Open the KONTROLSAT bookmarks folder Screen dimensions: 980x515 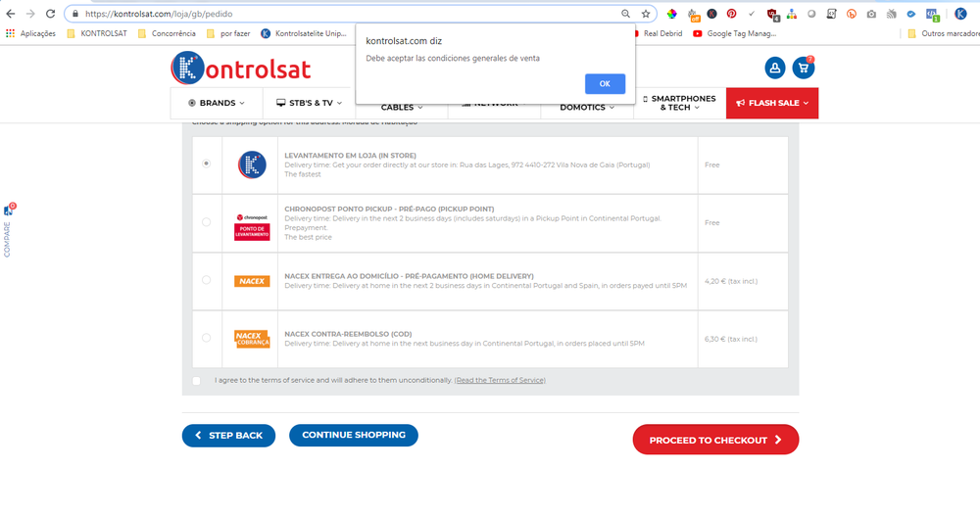[x=97, y=33]
